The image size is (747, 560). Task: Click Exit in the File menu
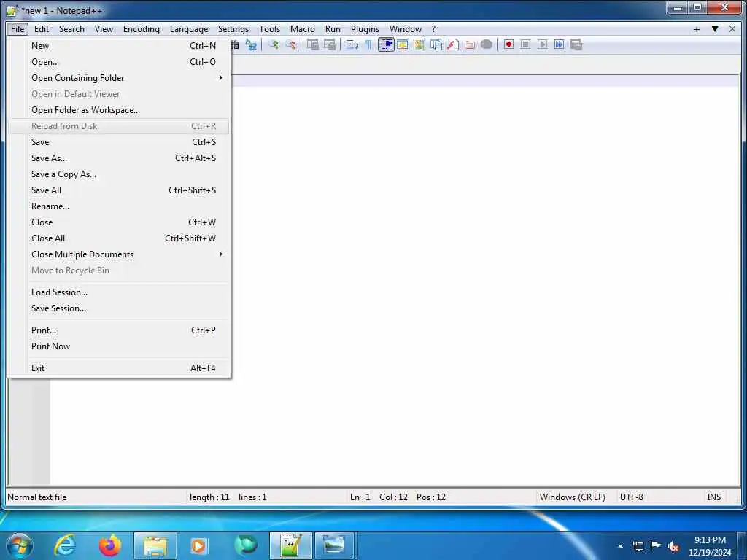(119, 368)
